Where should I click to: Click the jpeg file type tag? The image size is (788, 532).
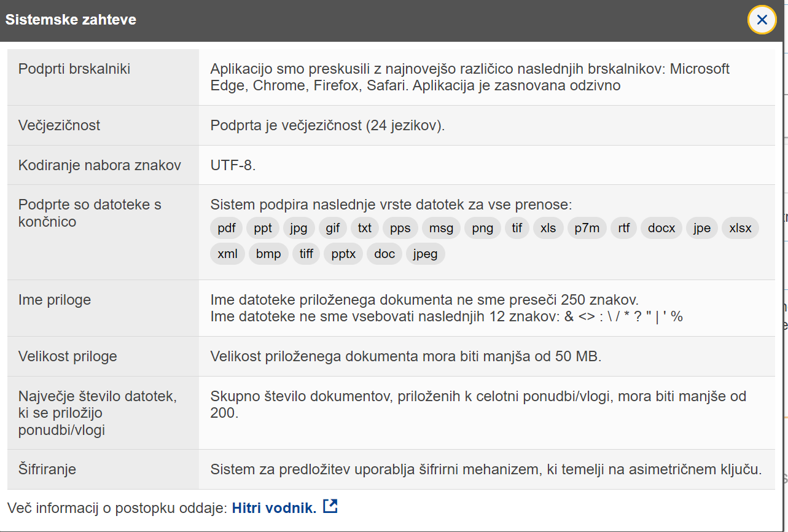425,254
